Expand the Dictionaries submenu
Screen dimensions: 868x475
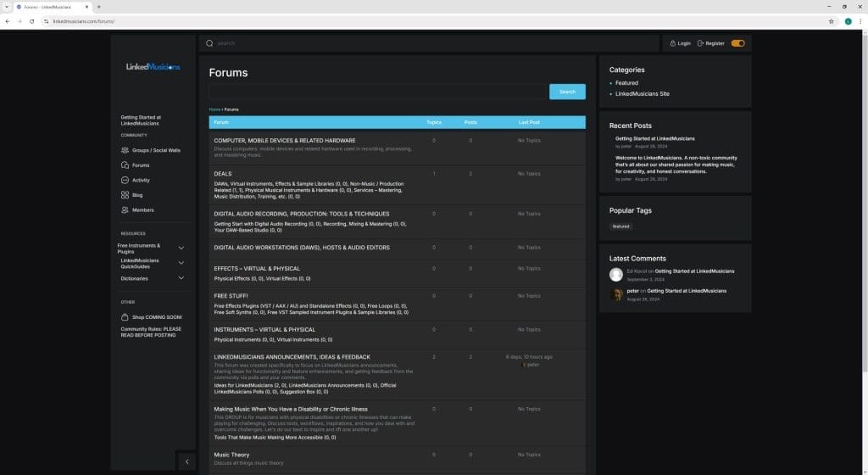[x=181, y=278]
